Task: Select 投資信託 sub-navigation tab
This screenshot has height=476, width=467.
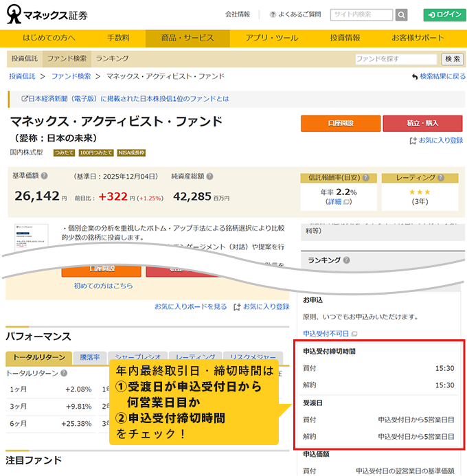Action: pyautogui.click(x=25, y=58)
